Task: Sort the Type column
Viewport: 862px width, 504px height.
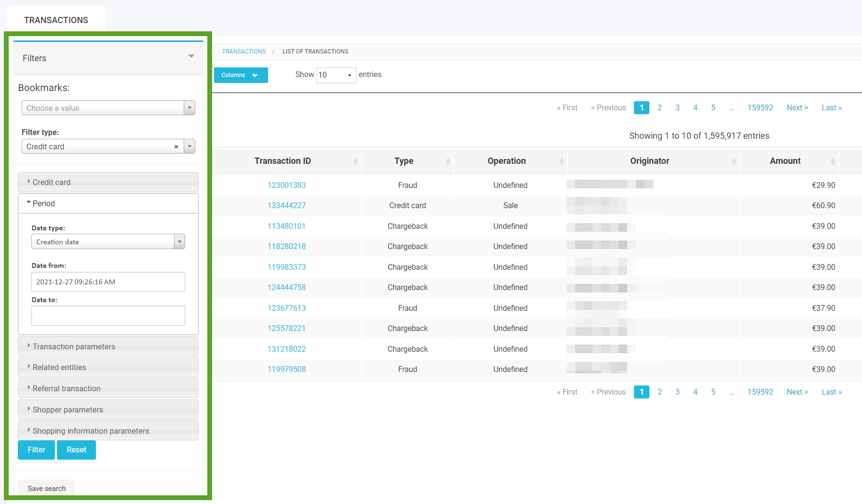Action: coord(448,161)
